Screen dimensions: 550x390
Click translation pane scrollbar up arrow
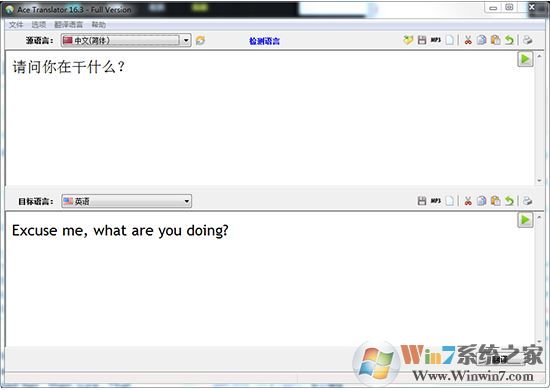point(539,217)
